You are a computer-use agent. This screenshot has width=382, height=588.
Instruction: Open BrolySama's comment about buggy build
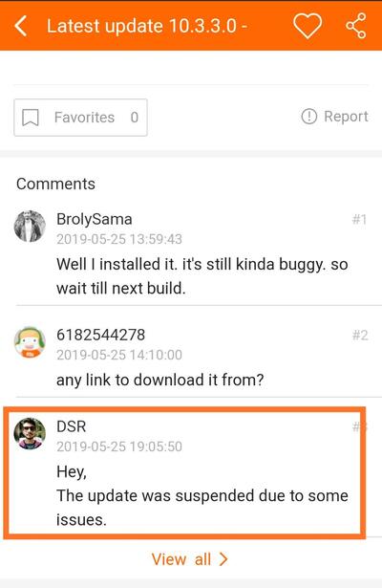(202, 276)
